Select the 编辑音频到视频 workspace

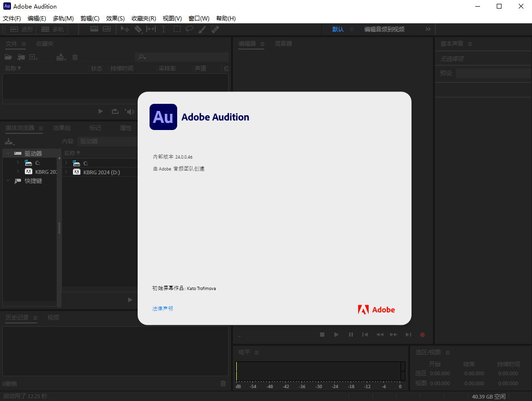click(384, 29)
